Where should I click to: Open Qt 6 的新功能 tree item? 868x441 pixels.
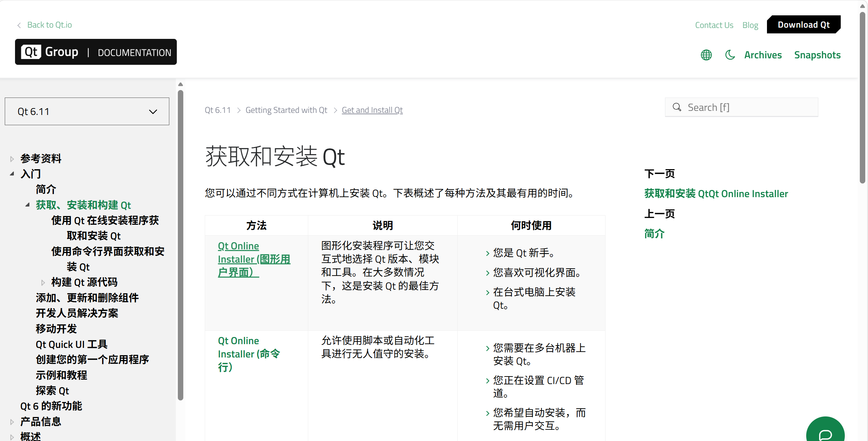click(x=51, y=406)
